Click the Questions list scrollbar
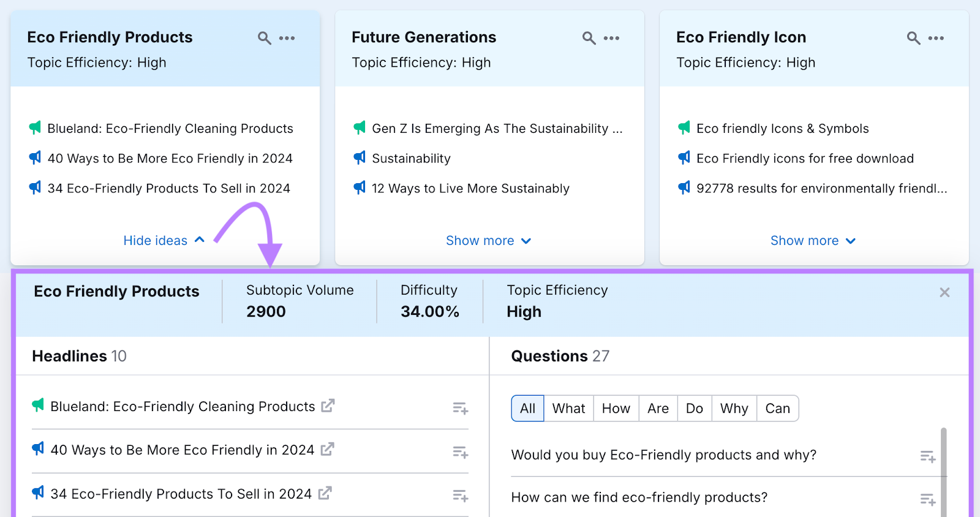 [x=944, y=472]
